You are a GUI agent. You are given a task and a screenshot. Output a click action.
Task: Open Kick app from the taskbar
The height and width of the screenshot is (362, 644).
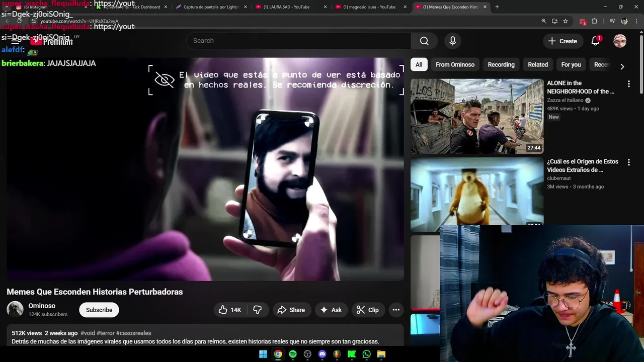352,354
